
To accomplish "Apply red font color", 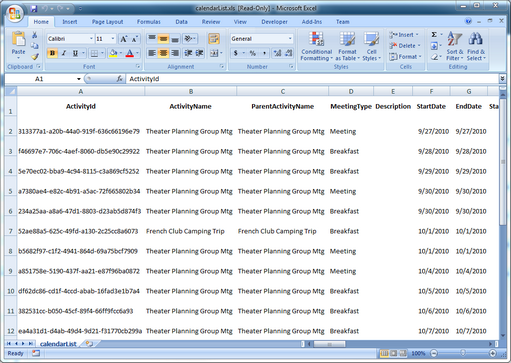I will click(x=130, y=53).
